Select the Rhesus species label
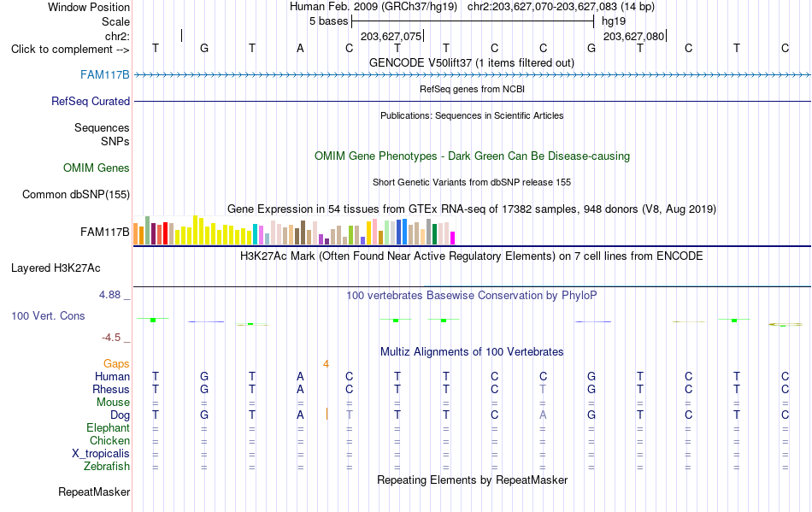 coord(111,389)
